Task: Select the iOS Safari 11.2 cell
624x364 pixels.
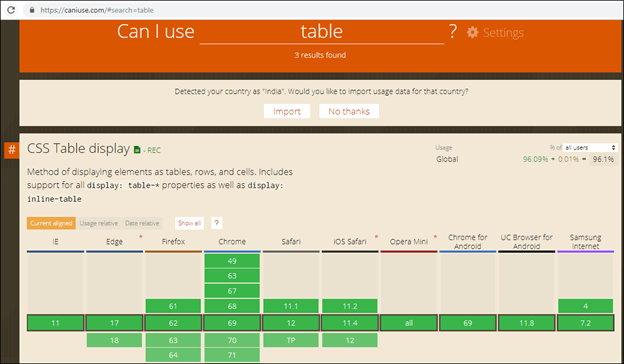Action: pos(350,306)
